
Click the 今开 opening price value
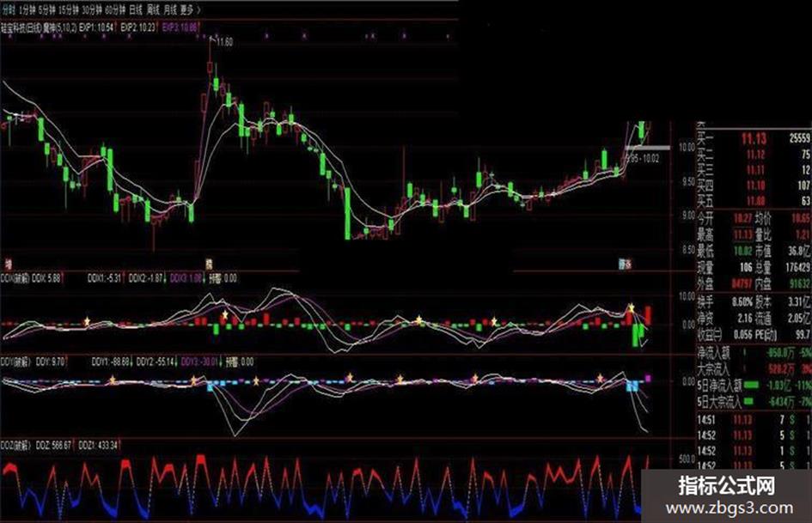[x=743, y=218]
